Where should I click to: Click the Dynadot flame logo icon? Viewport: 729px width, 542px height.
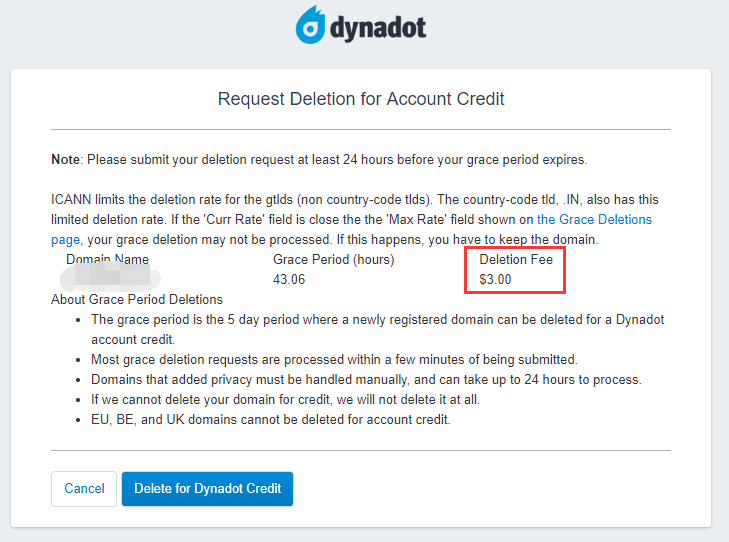pyautogui.click(x=310, y=25)
